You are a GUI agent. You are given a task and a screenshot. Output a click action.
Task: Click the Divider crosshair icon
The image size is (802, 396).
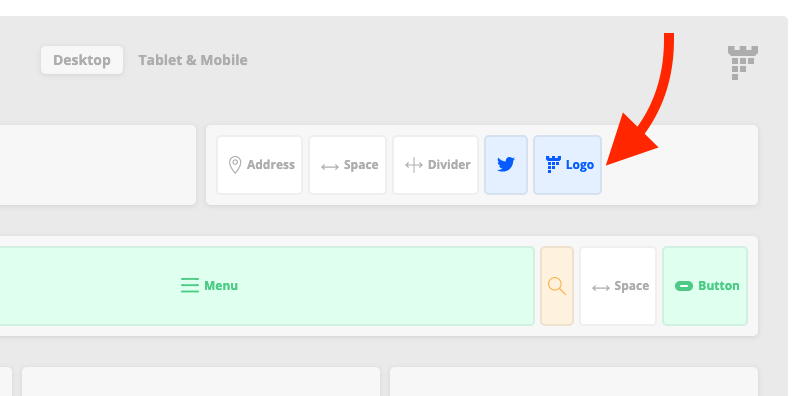[413, 165]
